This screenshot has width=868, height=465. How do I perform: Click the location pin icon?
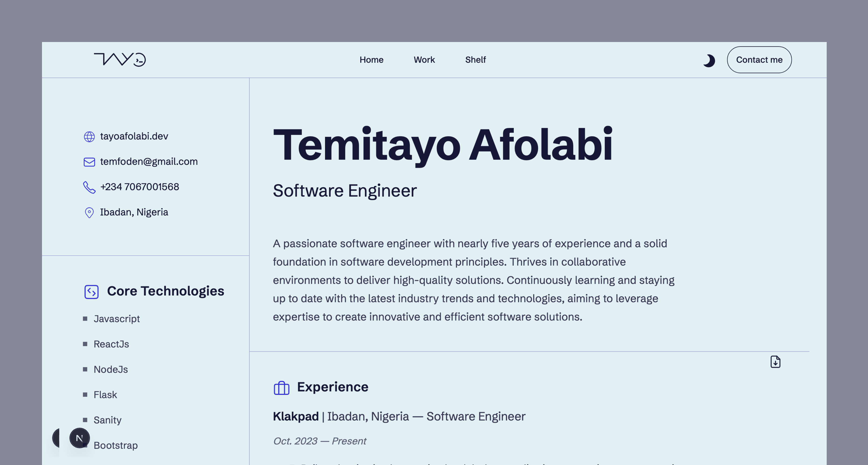coord(89,212)
